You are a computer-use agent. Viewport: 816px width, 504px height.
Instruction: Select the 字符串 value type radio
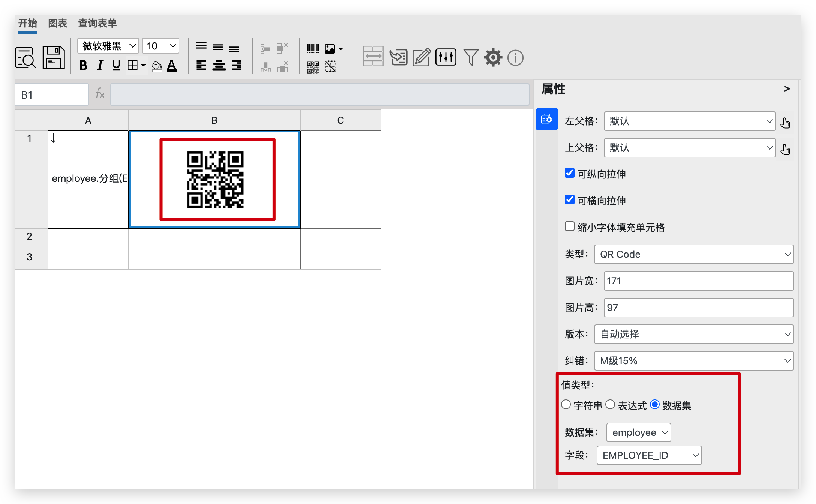coord(566,404)
